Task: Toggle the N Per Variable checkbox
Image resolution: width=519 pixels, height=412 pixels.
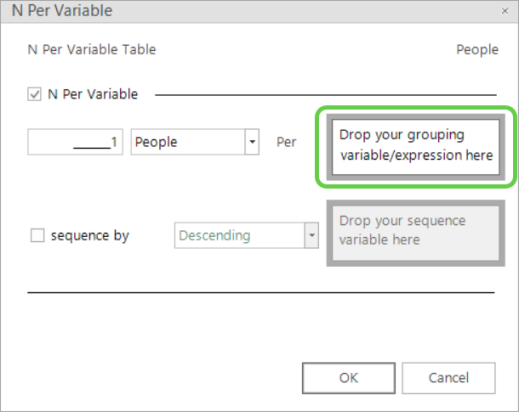Action: (34, 94)
